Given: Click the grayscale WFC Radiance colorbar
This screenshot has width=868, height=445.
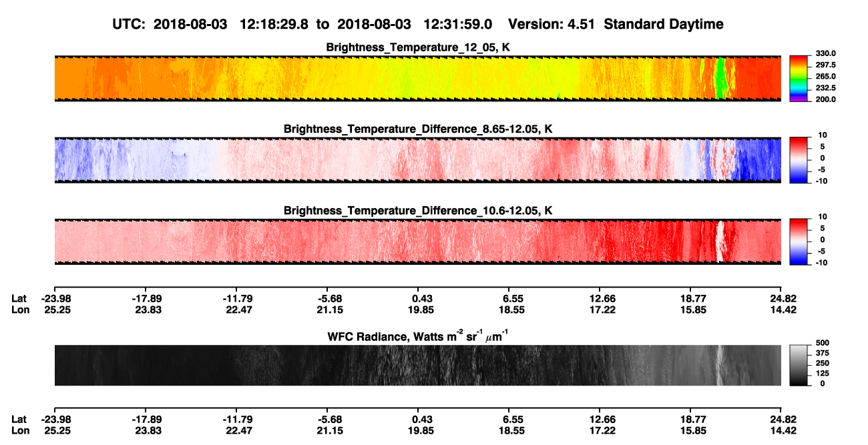Looking at the screenshot, I should pyautogui.click(x=799, y=365).
